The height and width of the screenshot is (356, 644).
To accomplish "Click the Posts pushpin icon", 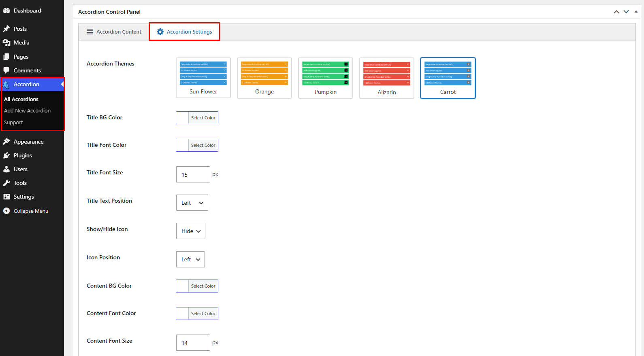I will click(x=6, y=29).
